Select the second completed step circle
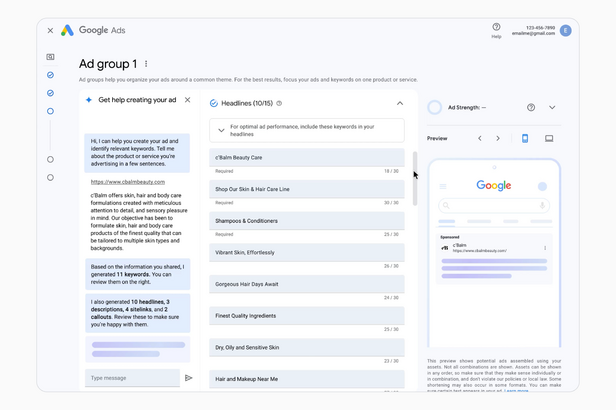The height and width of the screenshot is (410, 616). [50, 93]
